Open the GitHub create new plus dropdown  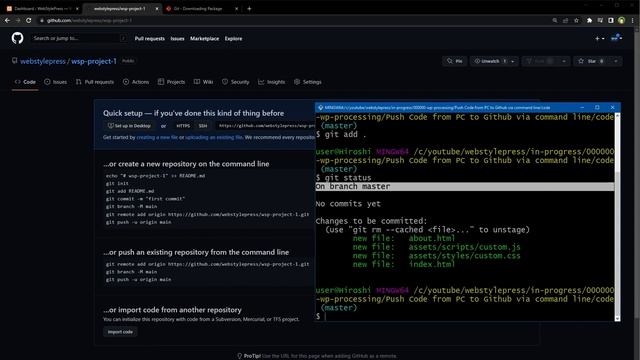coord(600,38)
